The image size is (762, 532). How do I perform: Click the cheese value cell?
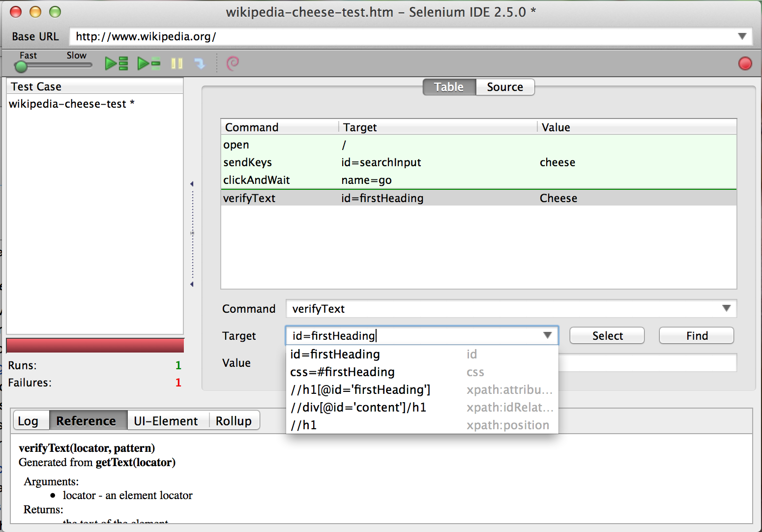[x=557, y=162]
